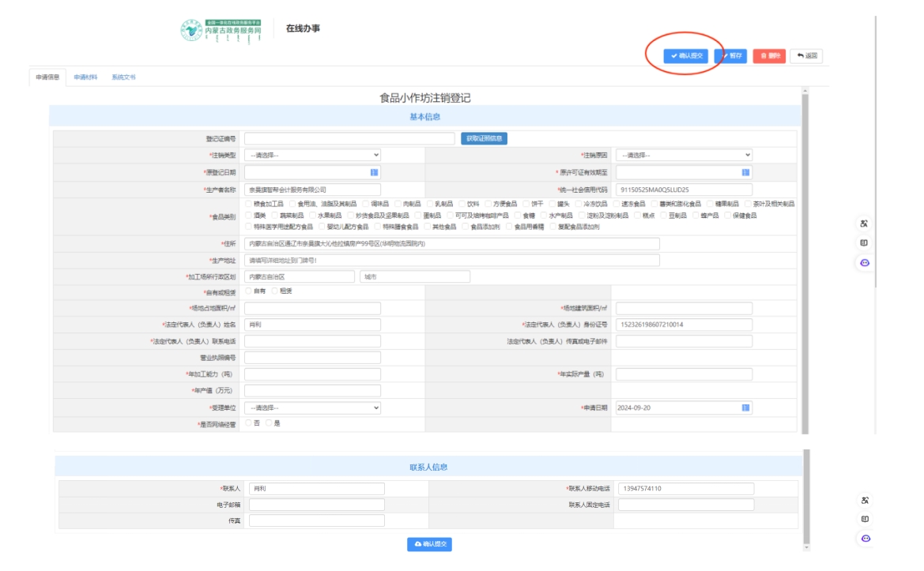
Task: Open the 受理单位 dropdown list
Action: [312, 408]
